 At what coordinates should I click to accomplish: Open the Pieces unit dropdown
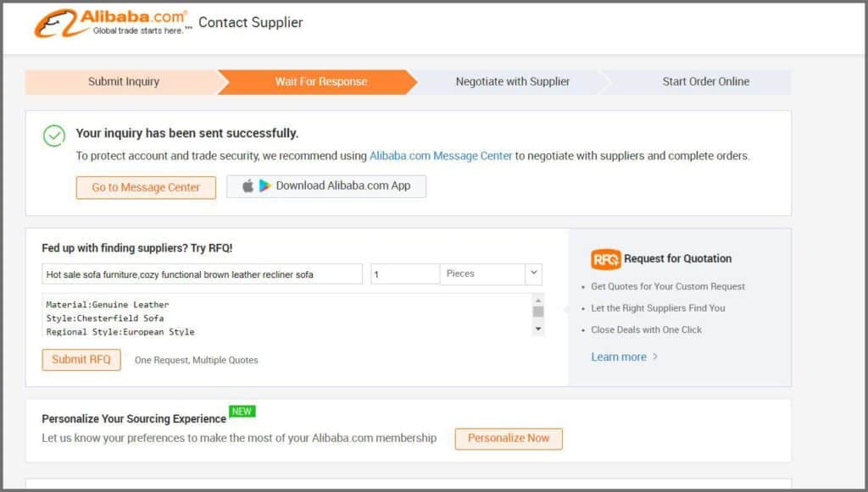click(491, 274)
